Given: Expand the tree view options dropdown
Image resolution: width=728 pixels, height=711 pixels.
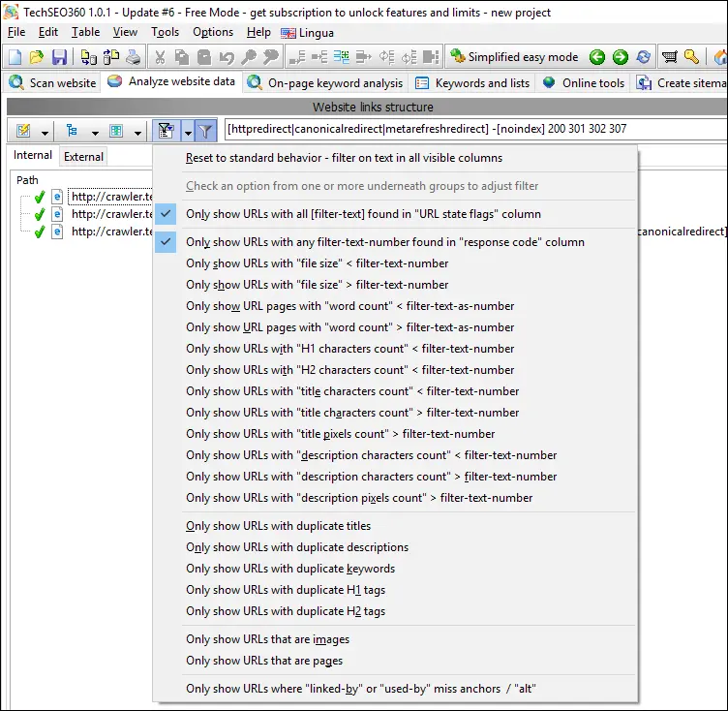Looking at the screenshot, I should pyautogui.click(x=95, y=130).
